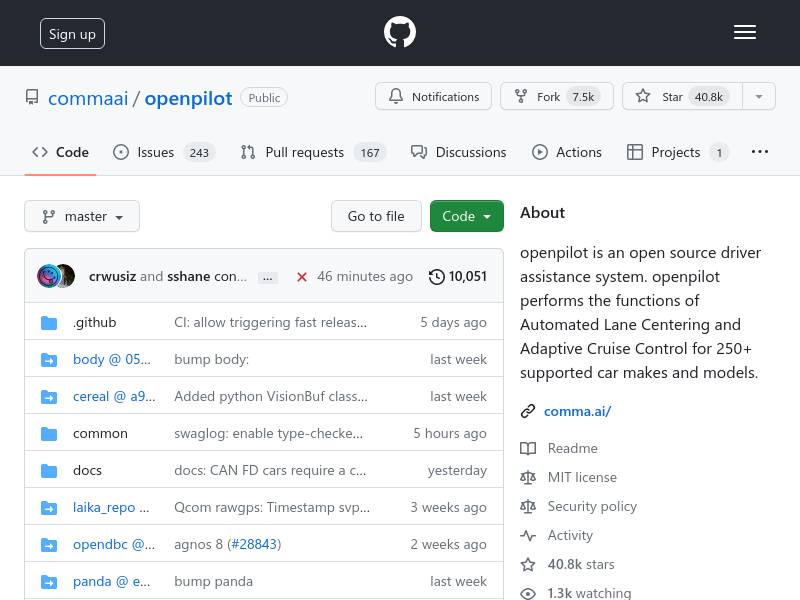Viewport: 800px width, 600px height.
Task: Click the GitHub Octocat logo
Action: tap(399, 32)
